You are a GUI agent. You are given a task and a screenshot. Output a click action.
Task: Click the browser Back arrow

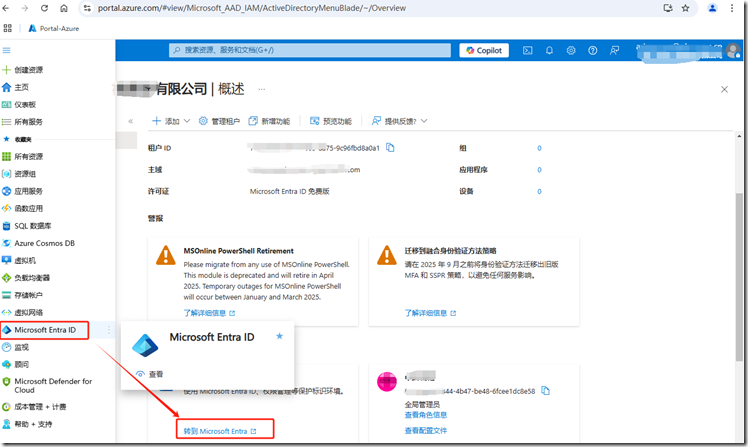[6, 8]
